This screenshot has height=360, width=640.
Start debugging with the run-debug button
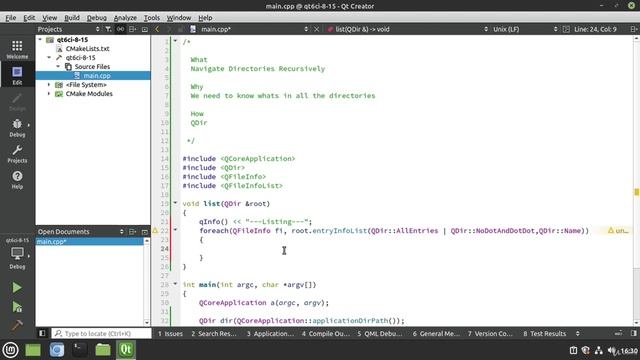point(17,307)
